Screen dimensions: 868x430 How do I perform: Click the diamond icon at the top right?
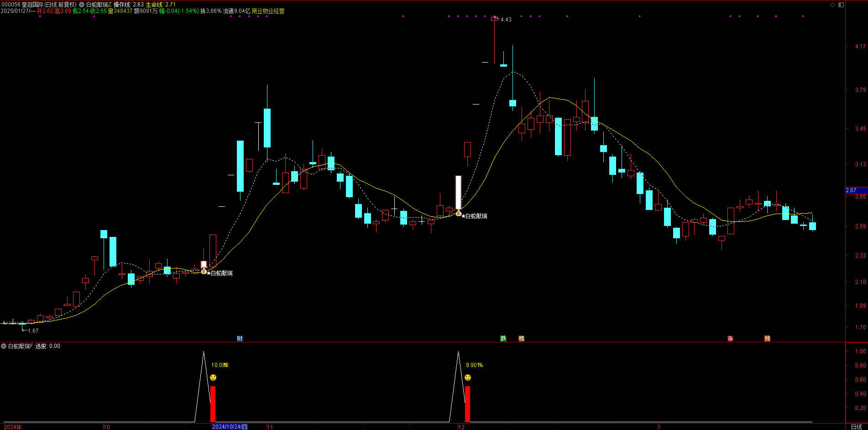(x=832, y=5)
